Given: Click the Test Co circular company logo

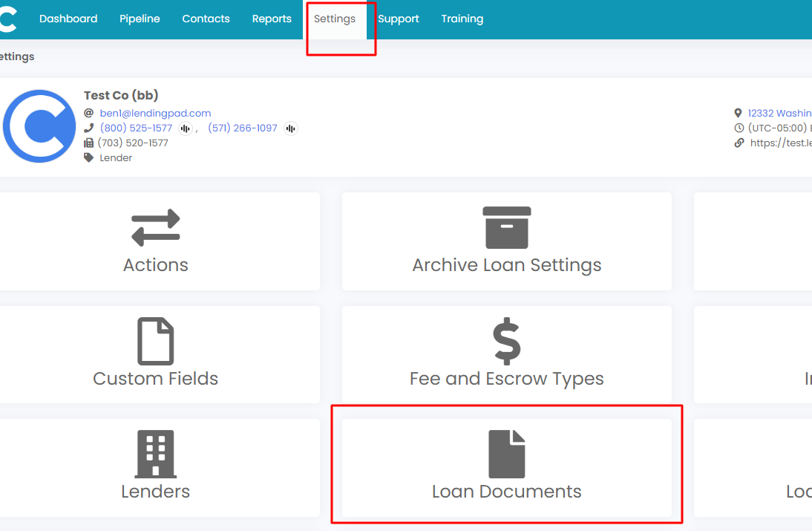Looking at the screenshot, I should (x=39, y=126).
